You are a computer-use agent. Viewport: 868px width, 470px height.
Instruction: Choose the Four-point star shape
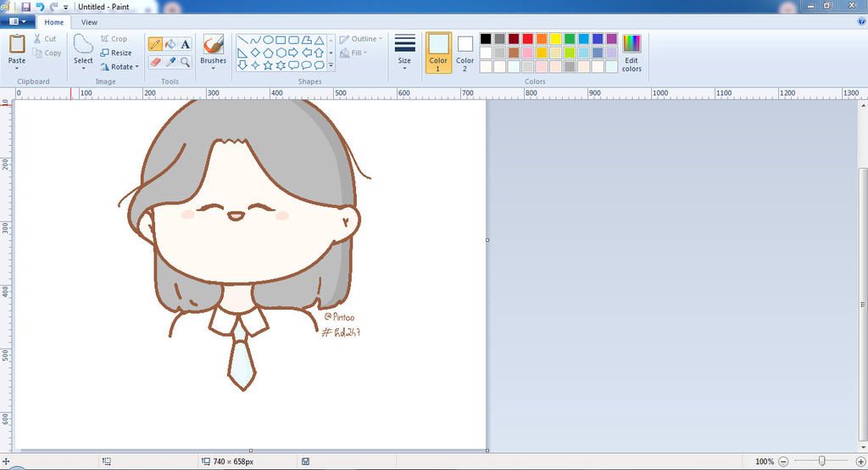point(255,65)
